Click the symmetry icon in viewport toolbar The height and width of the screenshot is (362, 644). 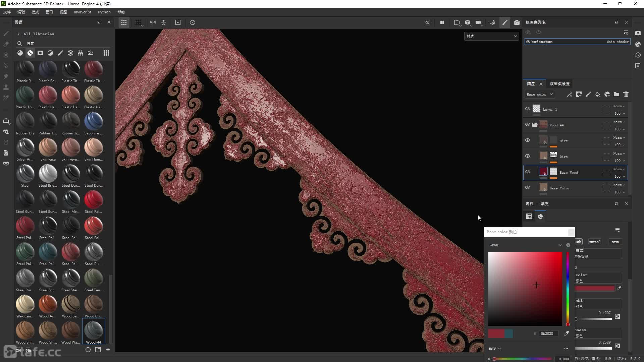[x=153, y=22]
